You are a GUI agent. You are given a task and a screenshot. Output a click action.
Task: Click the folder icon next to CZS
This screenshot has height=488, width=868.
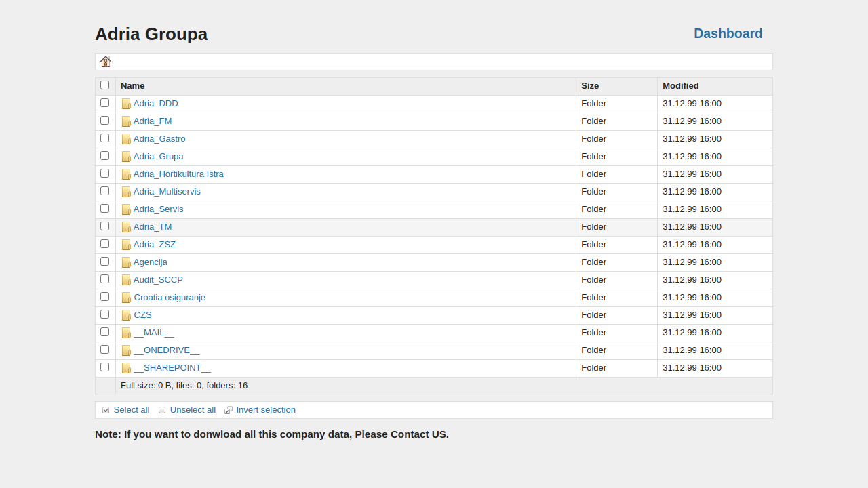pos(126,315)
